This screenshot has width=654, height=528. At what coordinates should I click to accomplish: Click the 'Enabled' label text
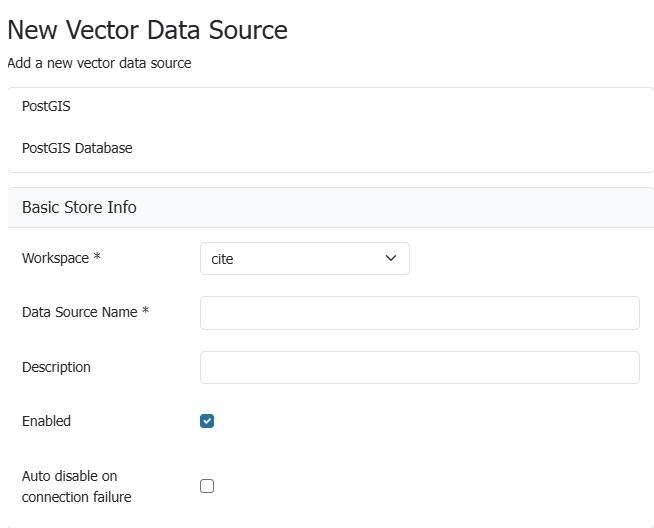46,421
